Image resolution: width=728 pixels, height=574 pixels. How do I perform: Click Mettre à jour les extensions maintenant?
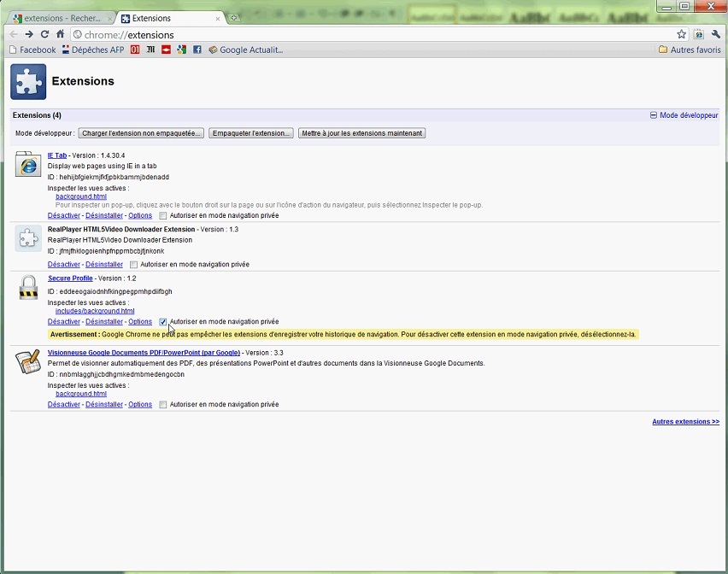(x=361, y=133)
